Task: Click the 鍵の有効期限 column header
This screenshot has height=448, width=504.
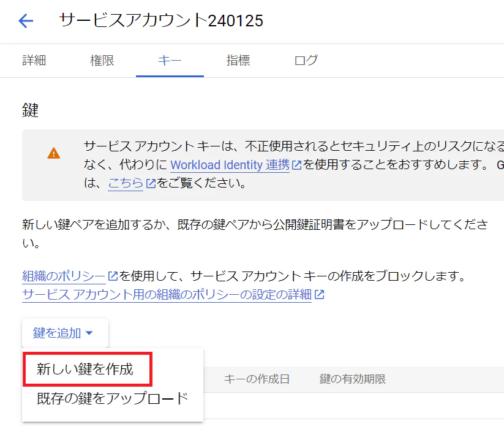Action: 353,379
